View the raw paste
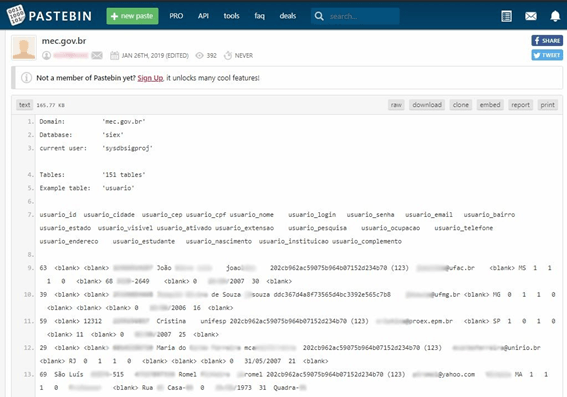 [396, 105]
